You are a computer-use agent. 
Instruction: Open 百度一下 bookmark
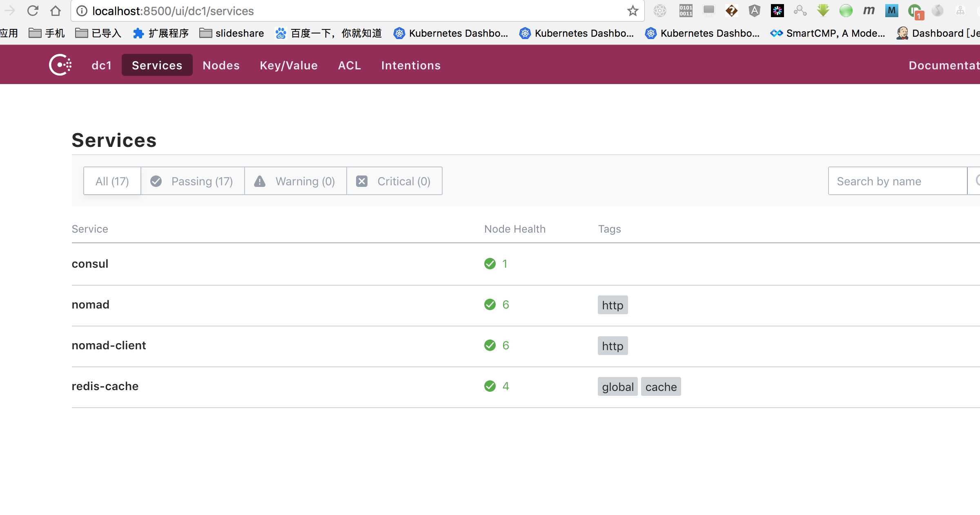329,33
